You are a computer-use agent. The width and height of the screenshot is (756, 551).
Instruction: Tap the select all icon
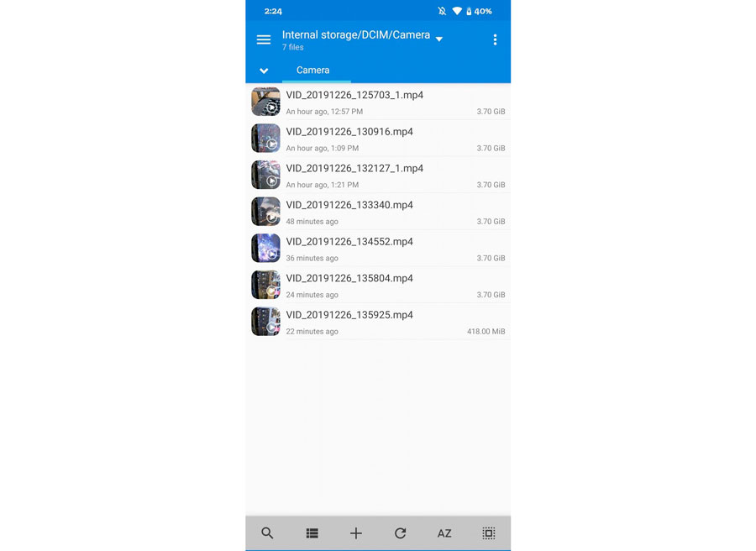coord(488,533)
